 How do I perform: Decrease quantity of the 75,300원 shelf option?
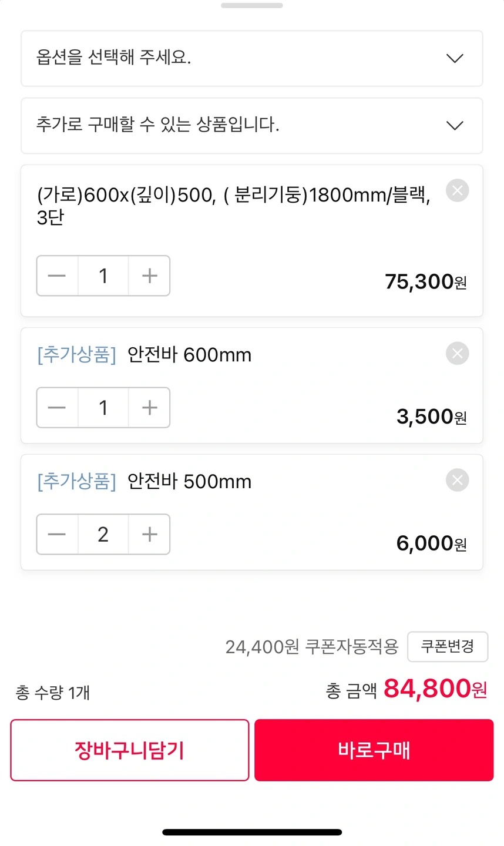[x=57, y=276]
